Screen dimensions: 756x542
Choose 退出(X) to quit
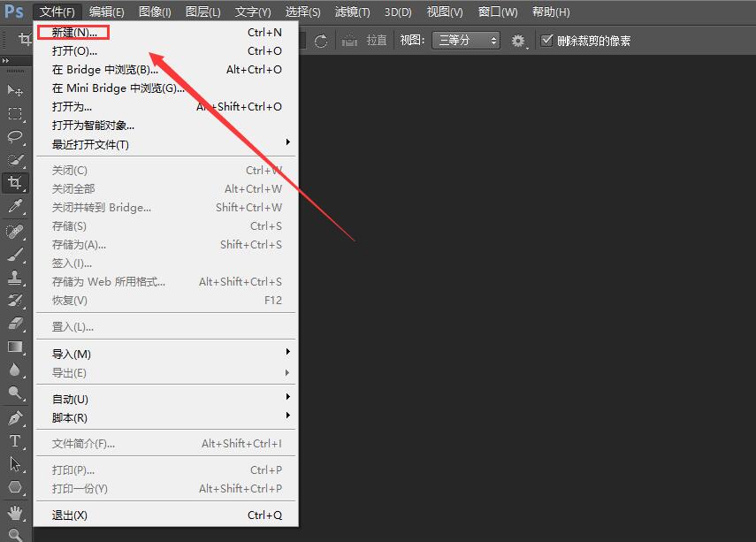click(x=166, y=515)
